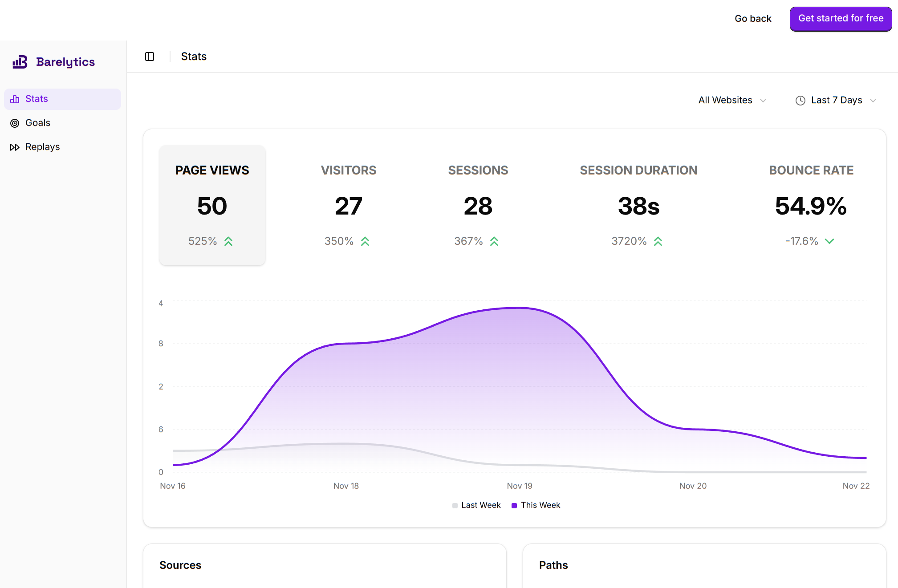Toggle the sidebar panel icon
The image size is (898, 588).
150,57
